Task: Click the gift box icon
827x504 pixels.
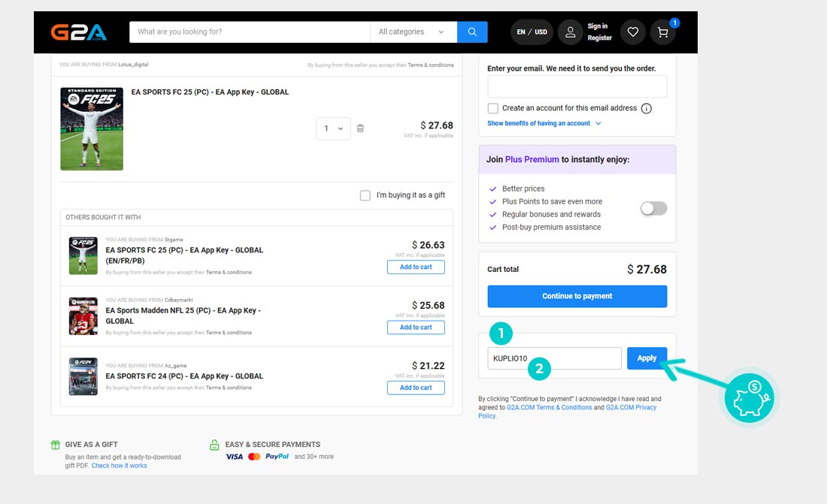Action: pyautogui.click(x=56, y=445)
